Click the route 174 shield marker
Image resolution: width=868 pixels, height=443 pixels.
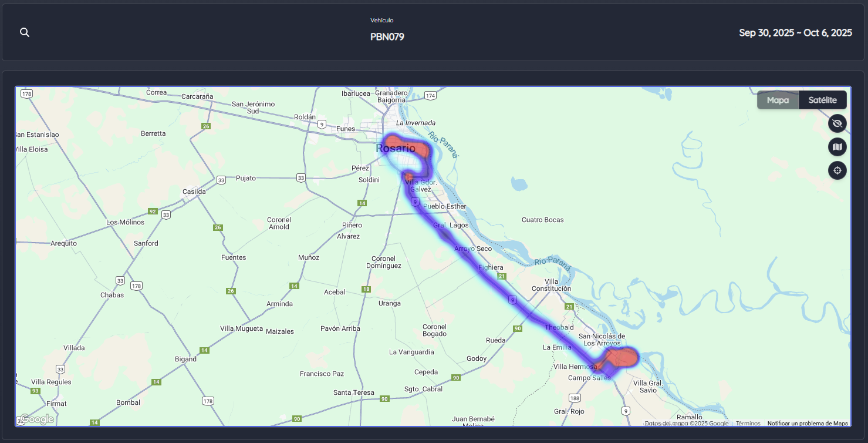[x=431, y=95]
